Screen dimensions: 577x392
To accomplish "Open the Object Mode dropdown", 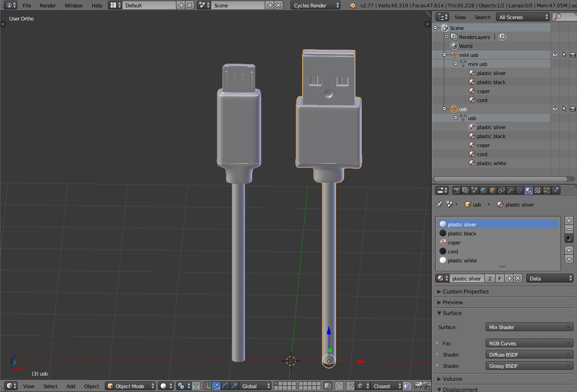I will point(130,386).
